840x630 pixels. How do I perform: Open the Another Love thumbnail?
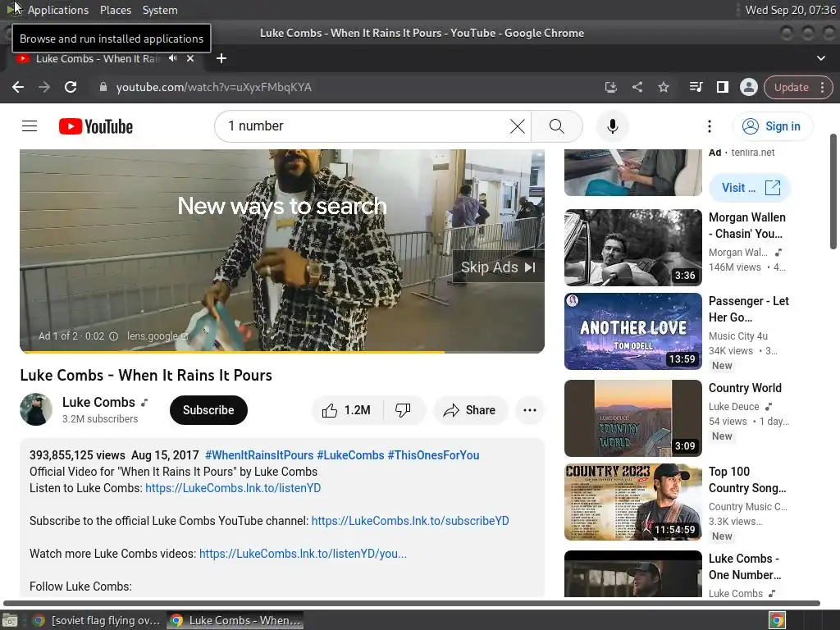(632, 331)
